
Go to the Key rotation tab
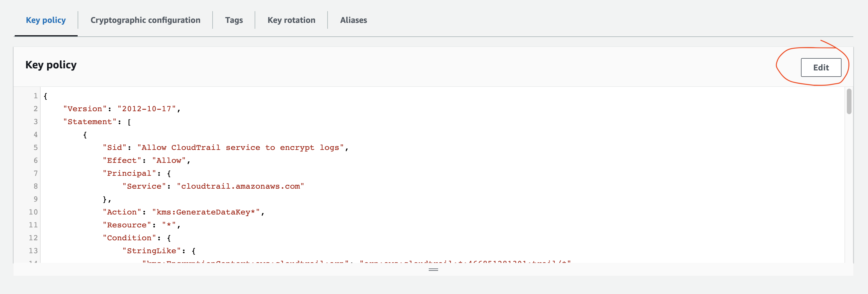tap(291, 20)
